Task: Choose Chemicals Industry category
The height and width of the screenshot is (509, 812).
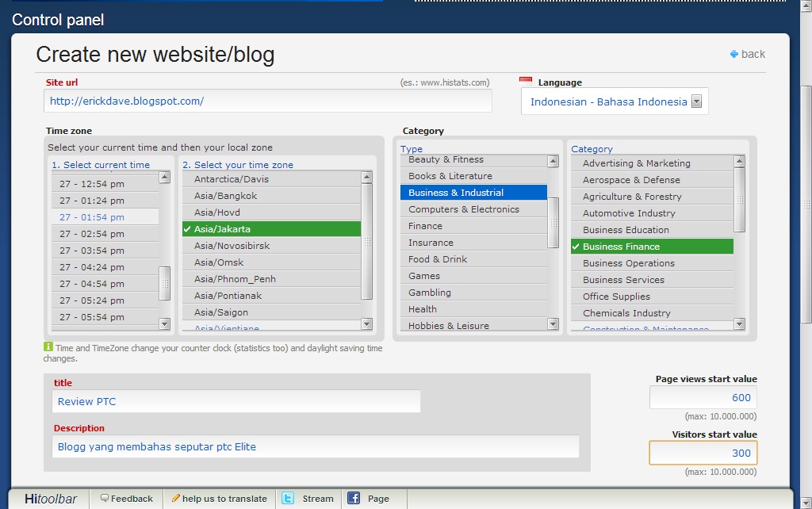Action: [652, 312]
